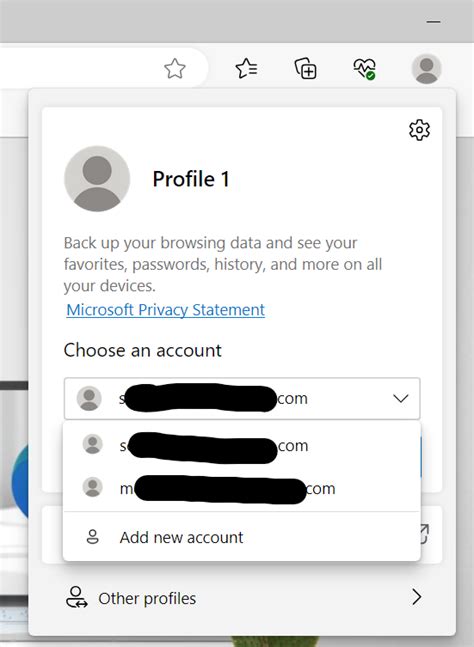Click the Other profiles switch icon
The width and height of the screenshot is (474, 647).
(x=77, y=597)
